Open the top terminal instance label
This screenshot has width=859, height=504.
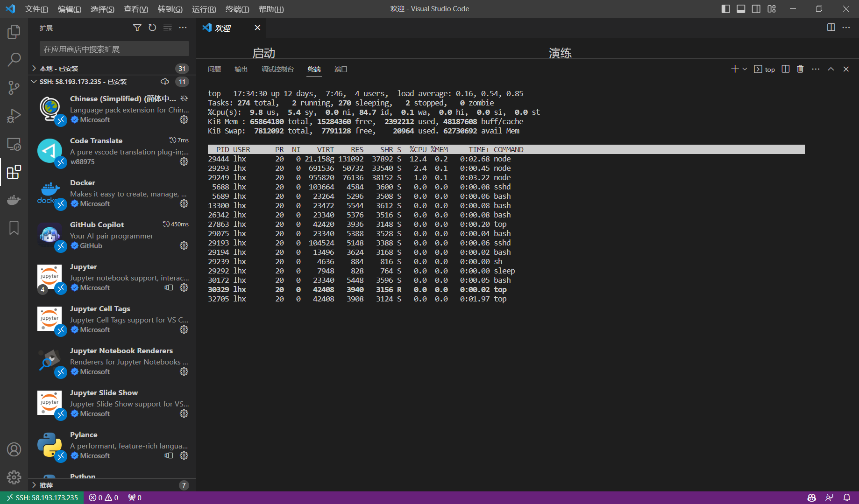tap(765, 69)
